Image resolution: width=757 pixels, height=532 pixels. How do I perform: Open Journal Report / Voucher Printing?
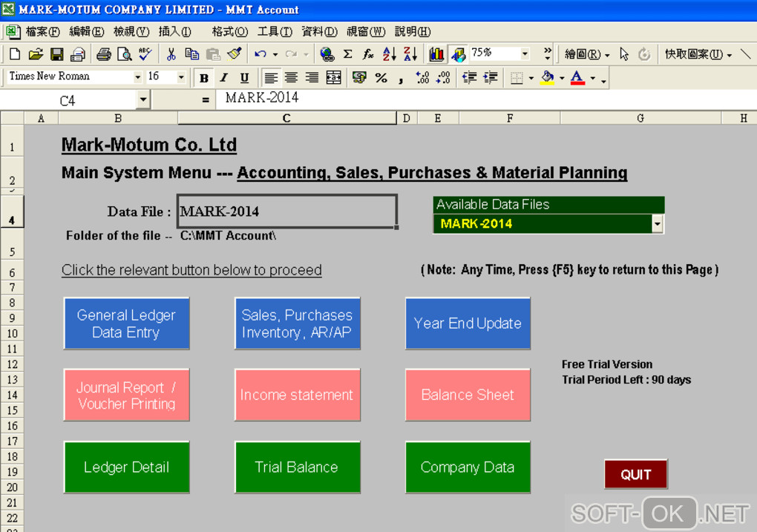point(126,395)
